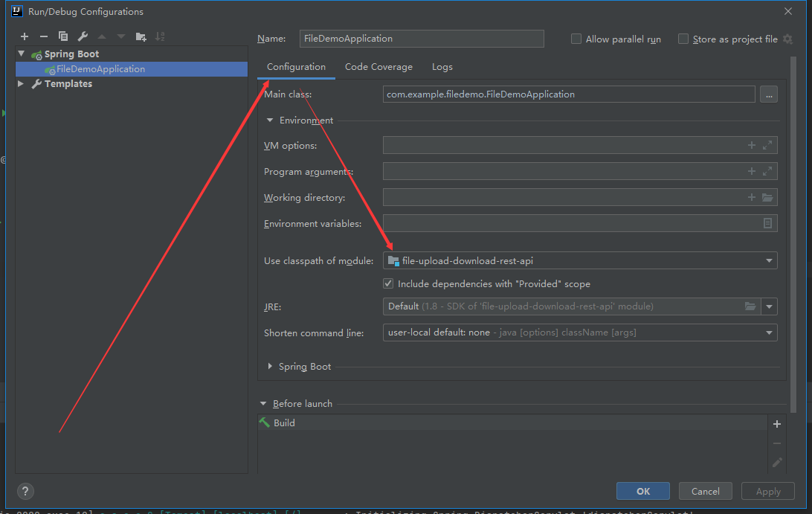Click the Apply button
812x514 pixels.
[768, 491]
